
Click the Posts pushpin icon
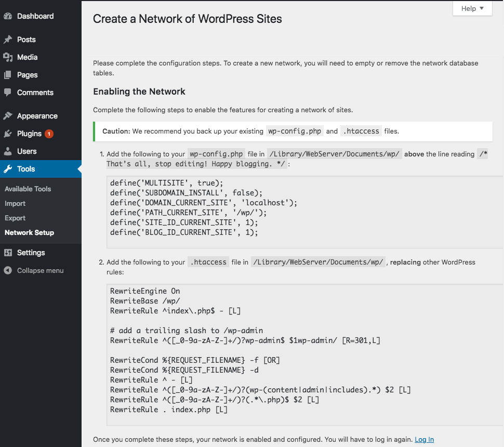tap(8, 40)
